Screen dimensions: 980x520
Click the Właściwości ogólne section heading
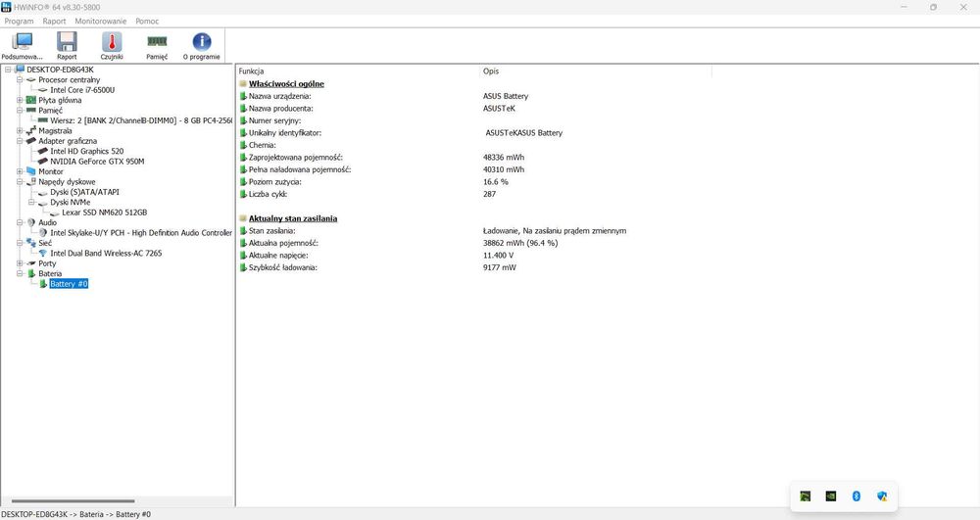click(286, 83)
